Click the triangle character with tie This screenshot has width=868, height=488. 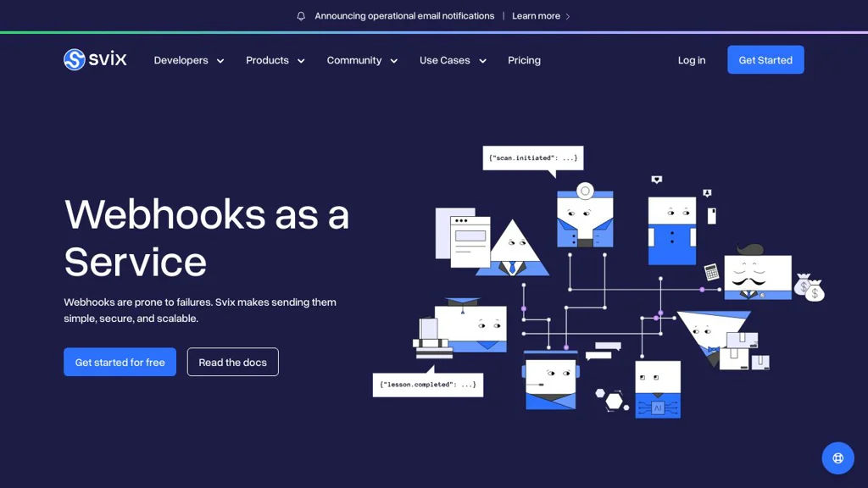(513, 248)
